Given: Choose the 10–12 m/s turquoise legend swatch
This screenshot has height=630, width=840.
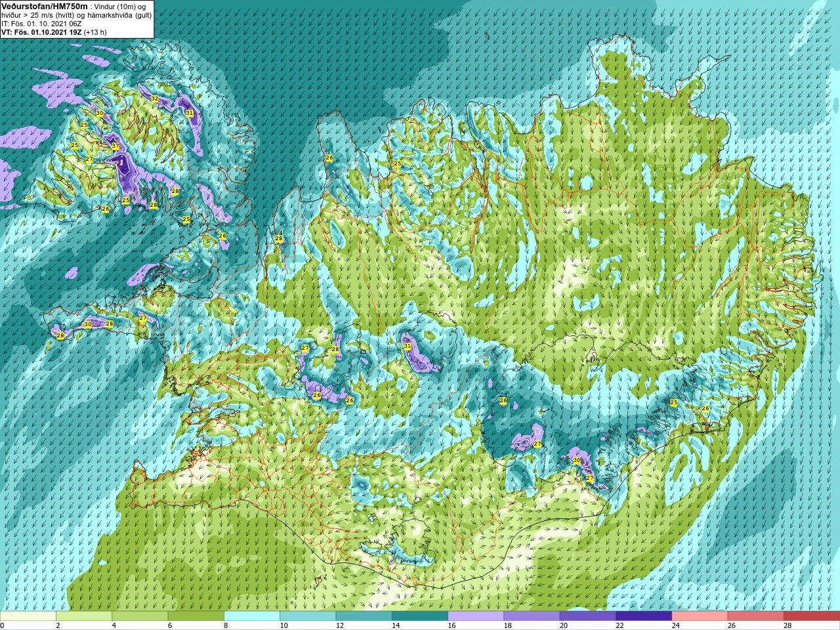Looking at the screenshot, I should pos(308,616).
